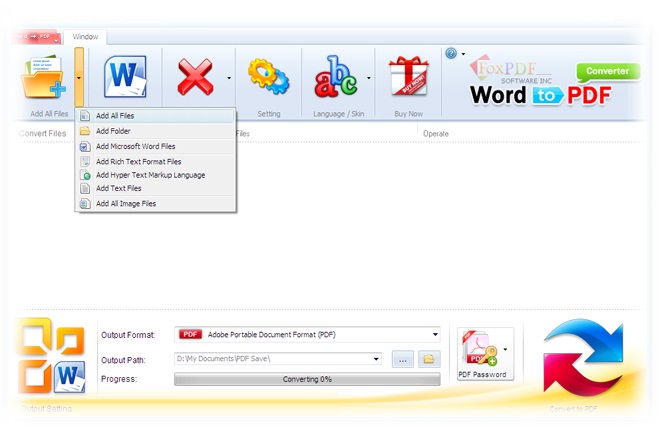Click the Operate column header
This screenshot has width=660, height=431.
(x=436, y=133)
